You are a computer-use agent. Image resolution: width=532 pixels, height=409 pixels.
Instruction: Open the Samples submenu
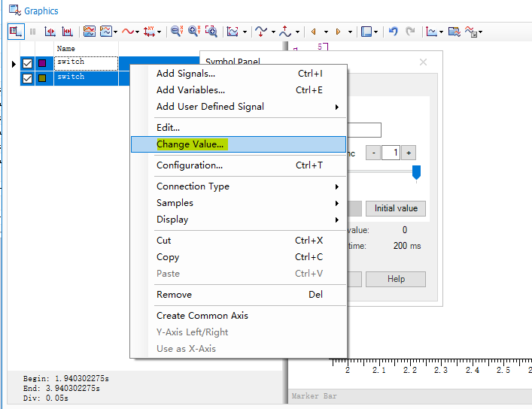pos(239,203)
